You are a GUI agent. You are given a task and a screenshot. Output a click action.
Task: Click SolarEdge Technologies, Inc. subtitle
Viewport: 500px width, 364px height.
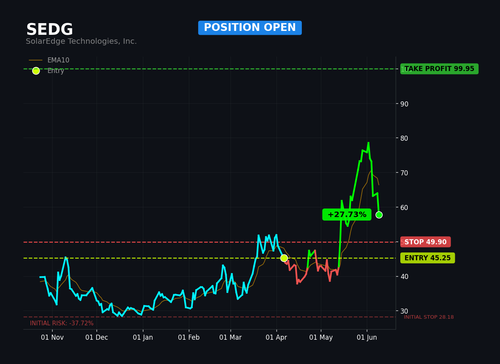coord(81,41)
